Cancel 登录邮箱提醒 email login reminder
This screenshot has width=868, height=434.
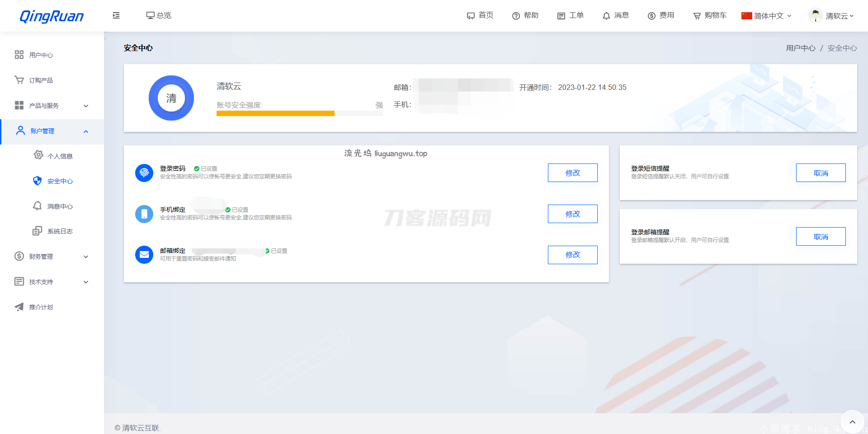click(x=821, y=236)
